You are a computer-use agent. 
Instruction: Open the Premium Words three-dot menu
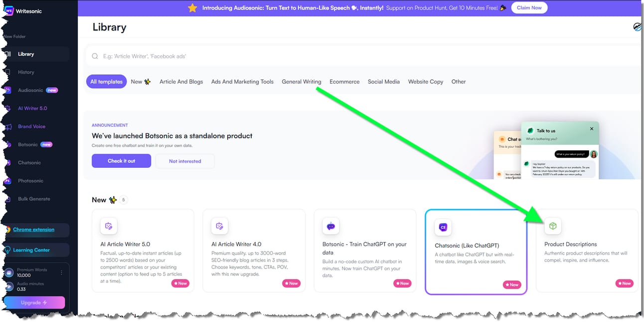(62, 273)
